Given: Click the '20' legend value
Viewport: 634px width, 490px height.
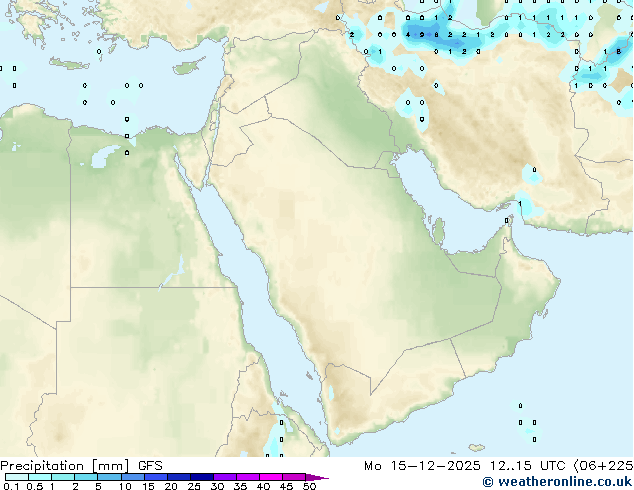Looking at the screenshot, I should click(171, 486).
